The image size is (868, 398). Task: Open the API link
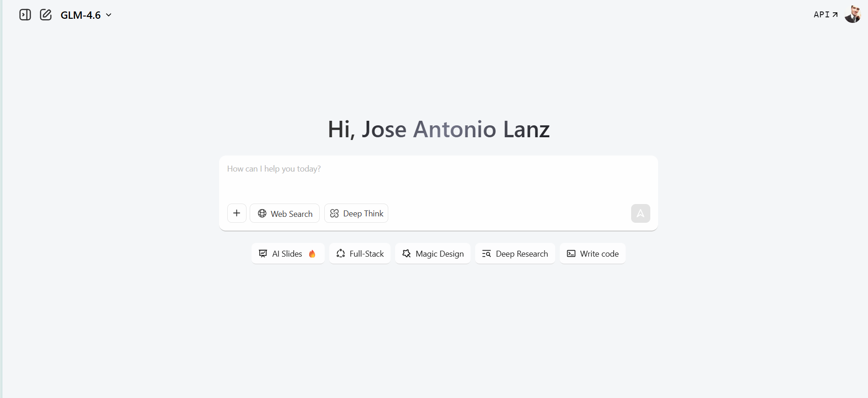[x=825, y=15]
